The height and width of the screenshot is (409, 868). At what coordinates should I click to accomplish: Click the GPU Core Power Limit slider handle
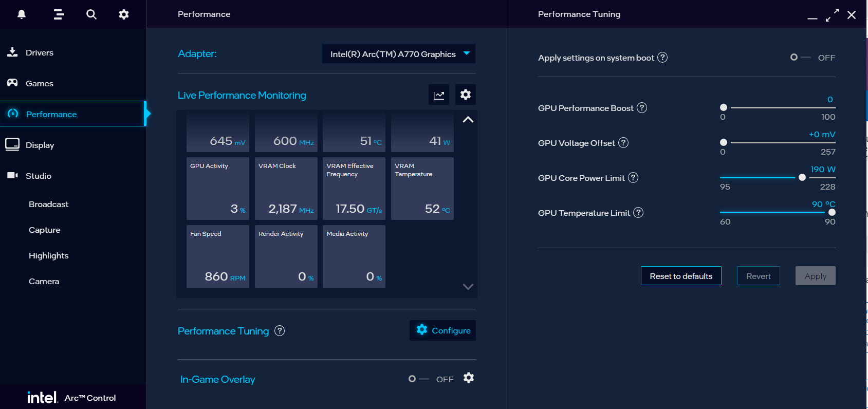click(x=802, y=177)
